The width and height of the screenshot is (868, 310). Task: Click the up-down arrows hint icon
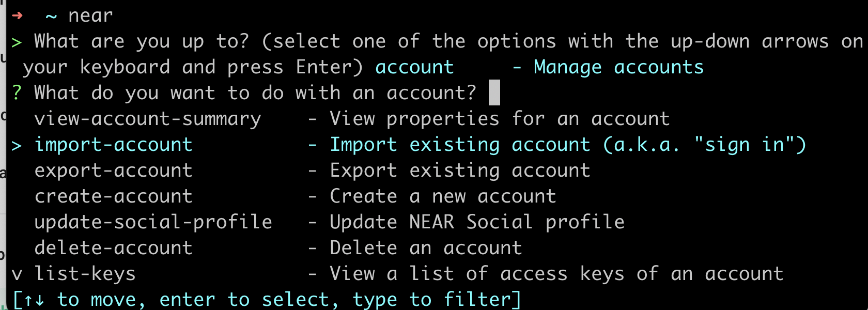click(34, 300)
